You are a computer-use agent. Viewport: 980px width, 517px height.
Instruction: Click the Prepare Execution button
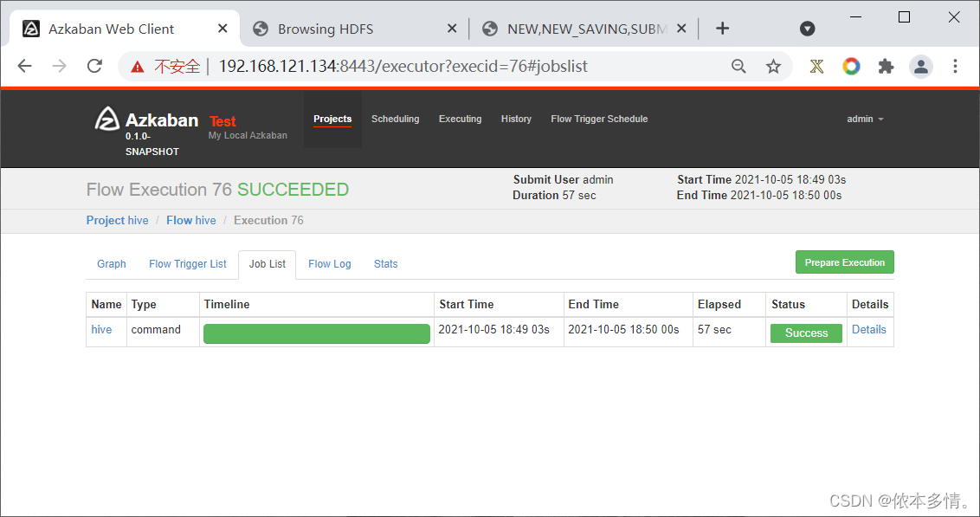point(844,262)
